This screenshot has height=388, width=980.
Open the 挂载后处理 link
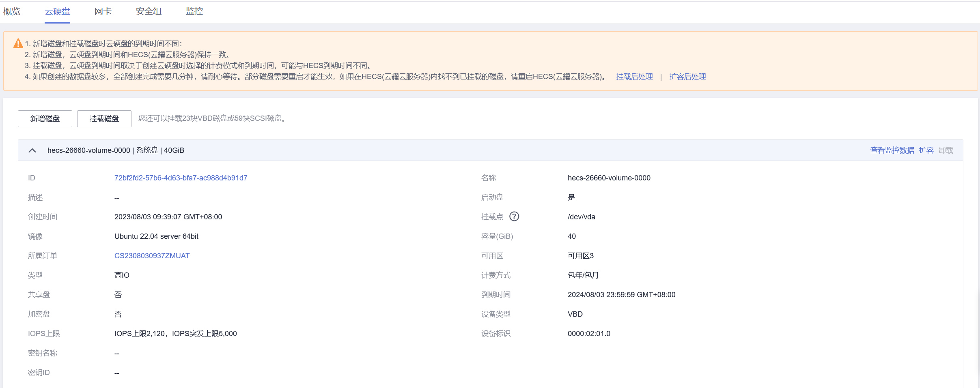(634, 76)
